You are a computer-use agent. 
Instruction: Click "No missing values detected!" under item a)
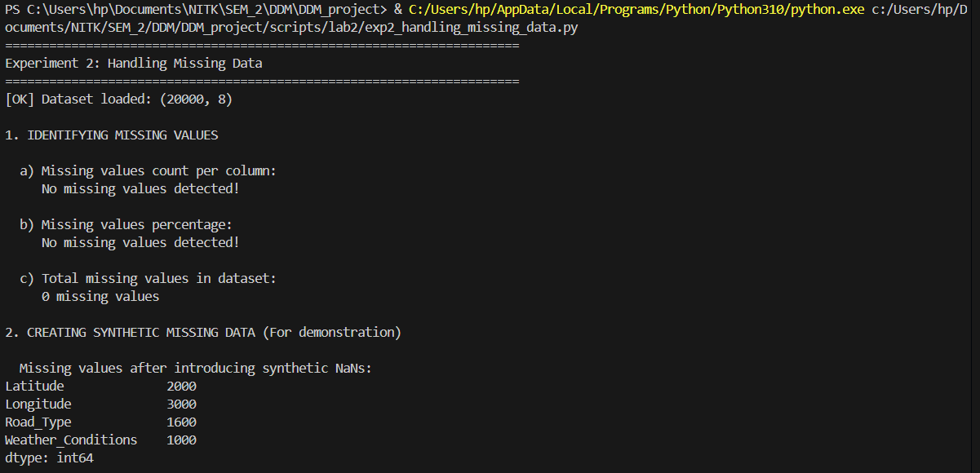point(140,189)
